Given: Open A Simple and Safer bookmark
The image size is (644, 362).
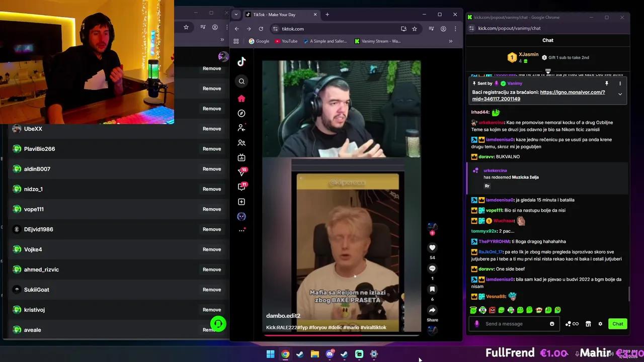Looking at the screenshot, I should (x=326, y=41).
